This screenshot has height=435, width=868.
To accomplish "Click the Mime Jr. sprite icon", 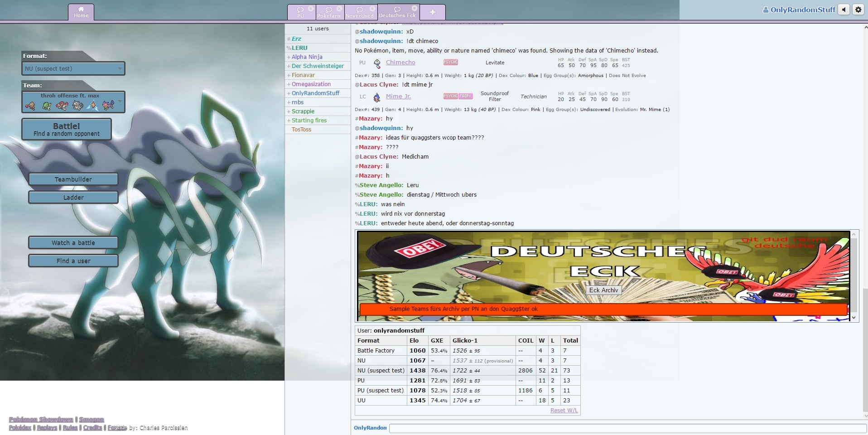I will (376, 97).
